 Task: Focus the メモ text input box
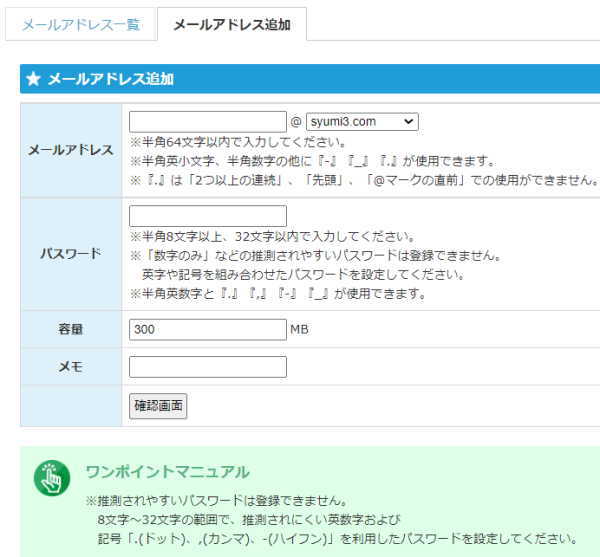[x=207, y=367]
